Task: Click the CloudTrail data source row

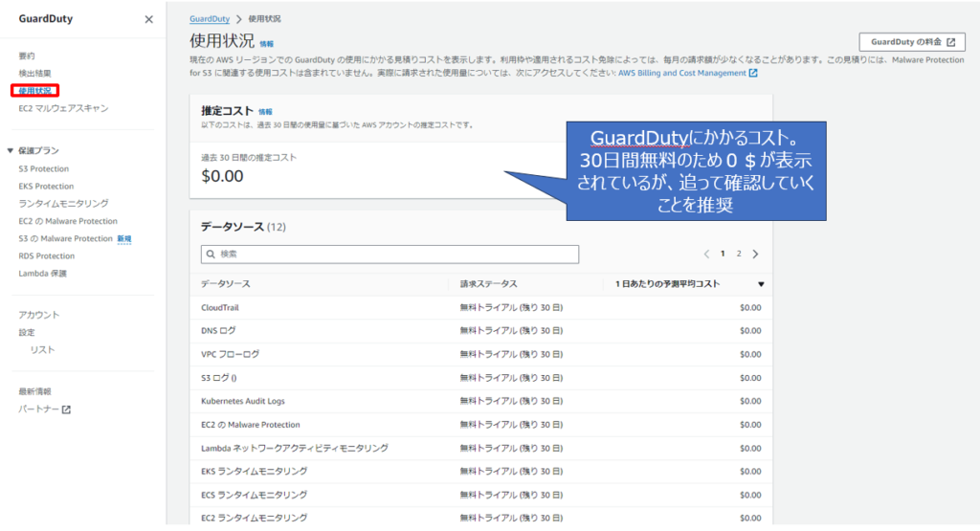Action: coord(481,307)
